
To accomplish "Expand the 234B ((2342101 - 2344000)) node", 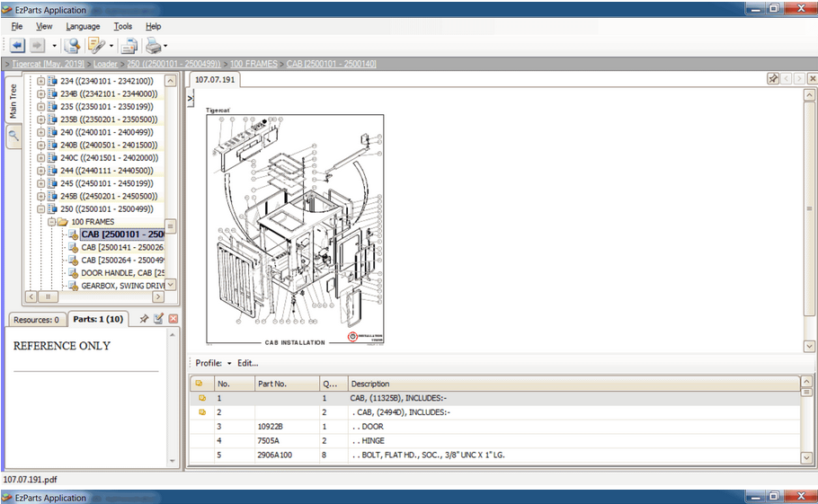I will (40, 93).
